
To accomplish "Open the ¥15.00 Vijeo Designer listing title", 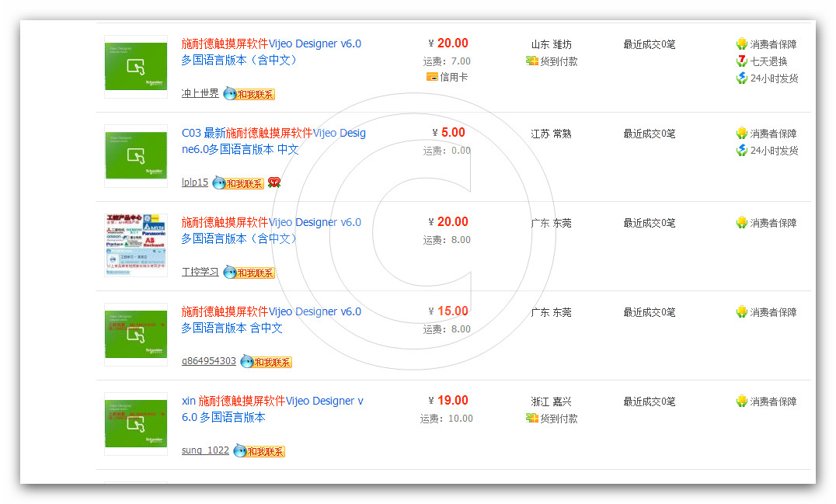I will tap(270, 319).
